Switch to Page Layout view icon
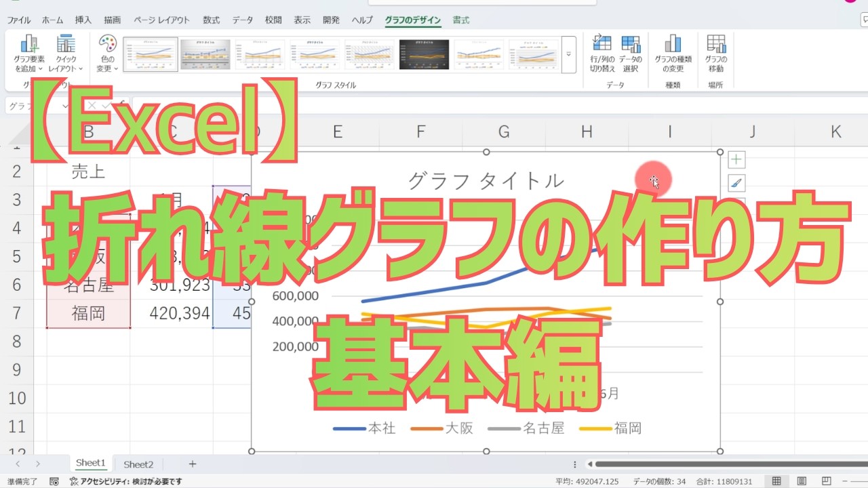This screenshot has height=488, width=868. [x=801, y=481]
